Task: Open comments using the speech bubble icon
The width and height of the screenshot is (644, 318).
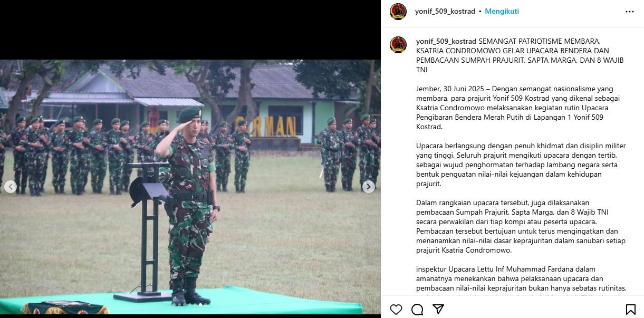Action: tap(417, 309)
